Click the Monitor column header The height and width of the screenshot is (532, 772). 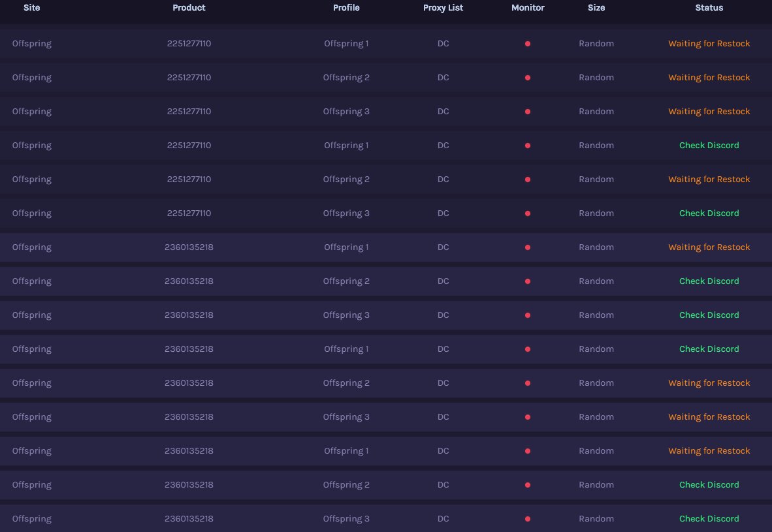coord(528,8)
